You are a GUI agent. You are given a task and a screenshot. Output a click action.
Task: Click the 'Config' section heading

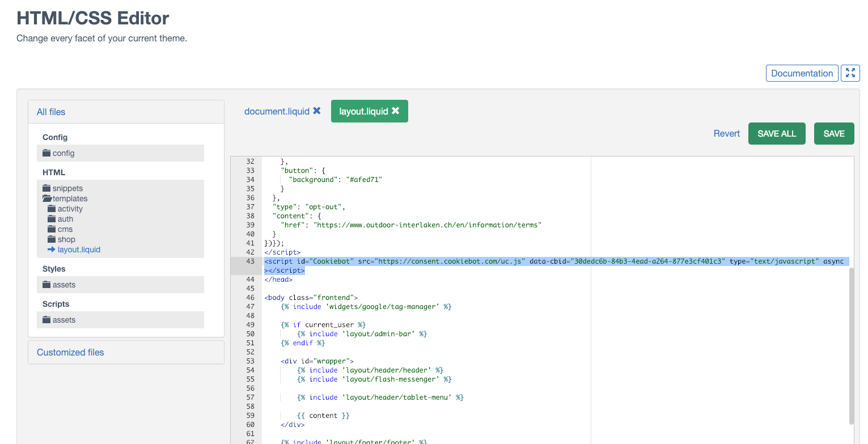[x=55, y=137]
